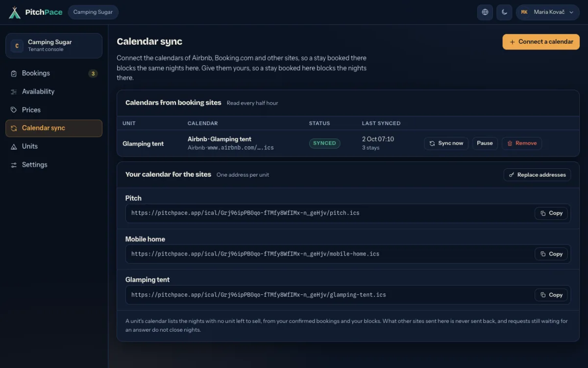The height and width of the screenshot is (368, 588).
Task: Remove the Airbnb Glamping tent calendar
Action: pos(522,143)
